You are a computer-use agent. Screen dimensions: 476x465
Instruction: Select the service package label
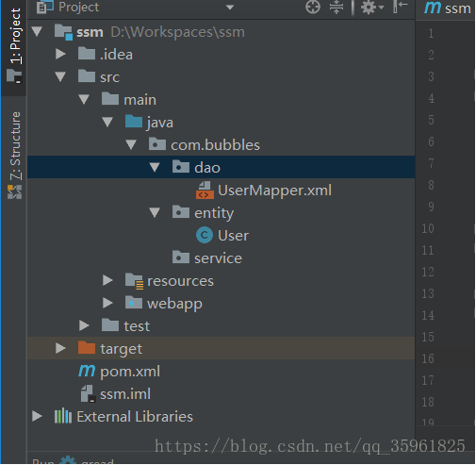pyautogui.click(x=218, y=258)
